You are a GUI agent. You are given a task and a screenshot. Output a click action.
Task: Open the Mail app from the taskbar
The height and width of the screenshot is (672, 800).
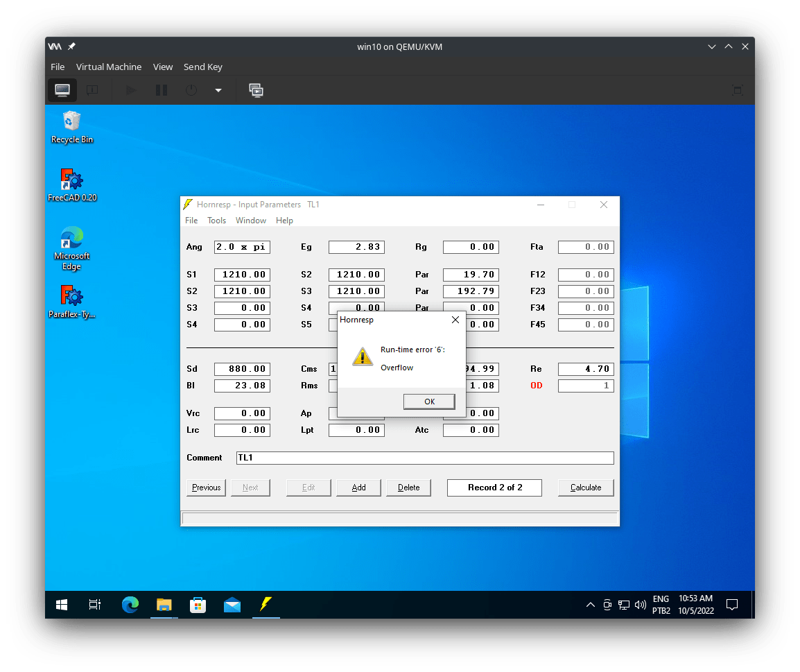(x=232, y=605)
